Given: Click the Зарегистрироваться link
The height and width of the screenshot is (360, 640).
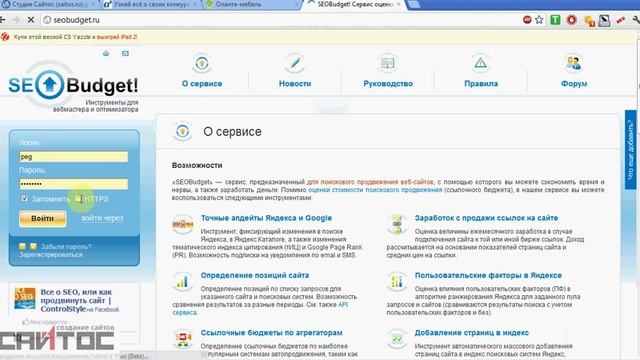Looking at the screenshot, I should point(51,255).
